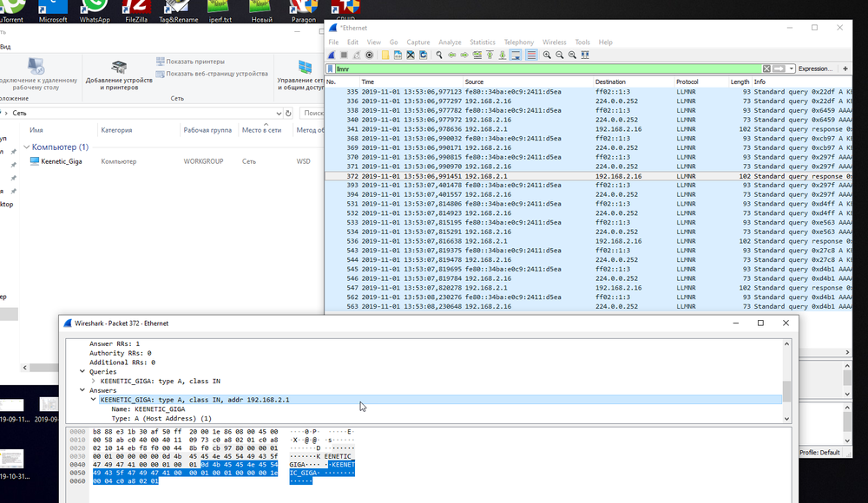
Task: Collapse the Queries node in packet details
Action: coord(82,372)
